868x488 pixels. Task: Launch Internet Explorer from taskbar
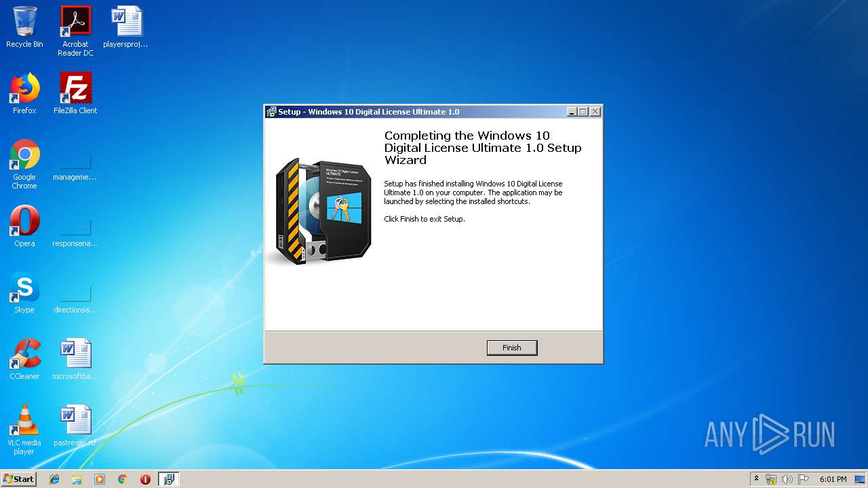tap(54, 479)
